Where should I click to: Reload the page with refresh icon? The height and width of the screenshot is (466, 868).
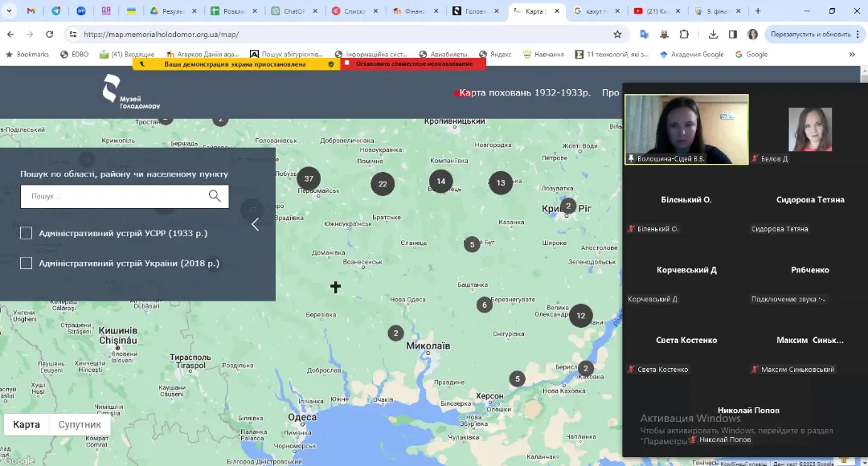pos(50,35)
